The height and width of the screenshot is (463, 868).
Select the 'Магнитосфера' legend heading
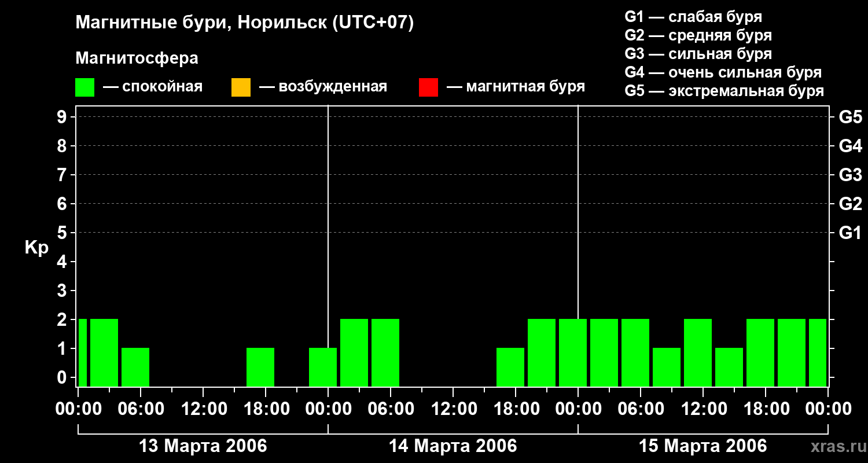coord(137,58)
